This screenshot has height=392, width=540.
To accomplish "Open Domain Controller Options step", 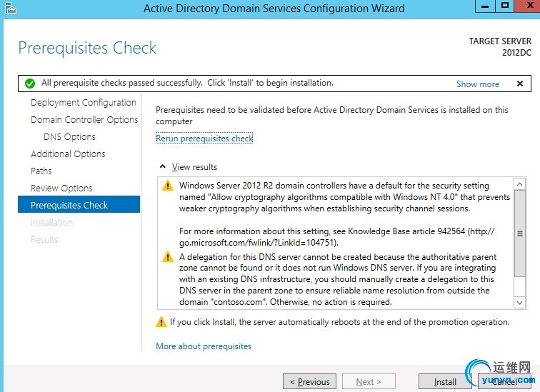I will pyautogui.click(x=84, y=120).
